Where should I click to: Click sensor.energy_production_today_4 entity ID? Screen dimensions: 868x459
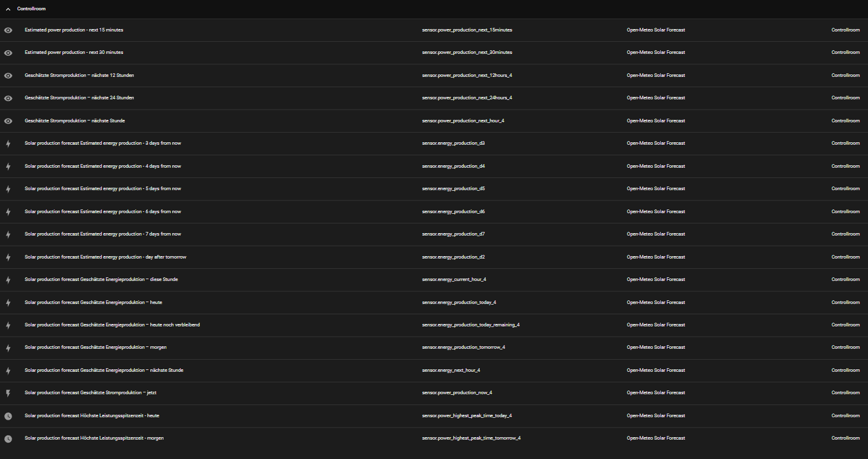point(459,302)
